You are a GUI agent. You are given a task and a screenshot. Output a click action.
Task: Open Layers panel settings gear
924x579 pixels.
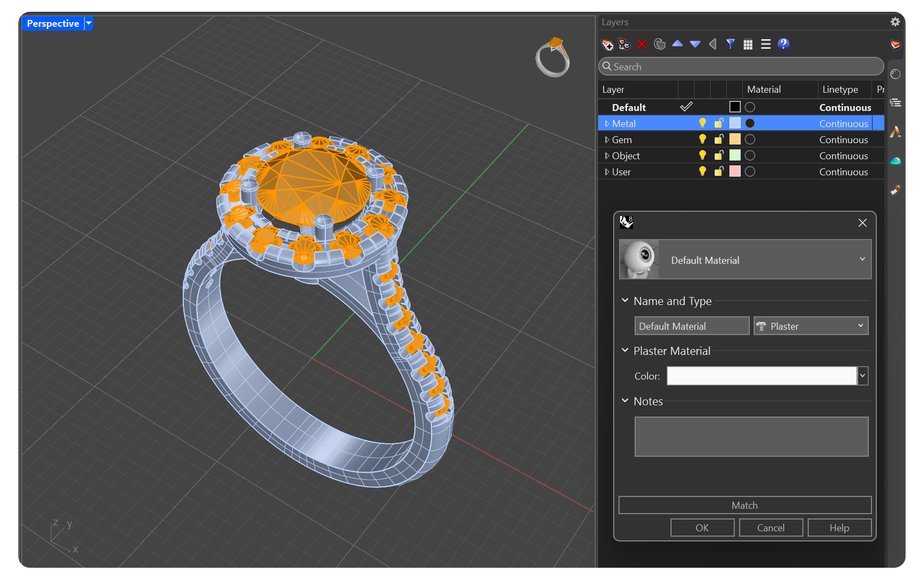[895, 22]
